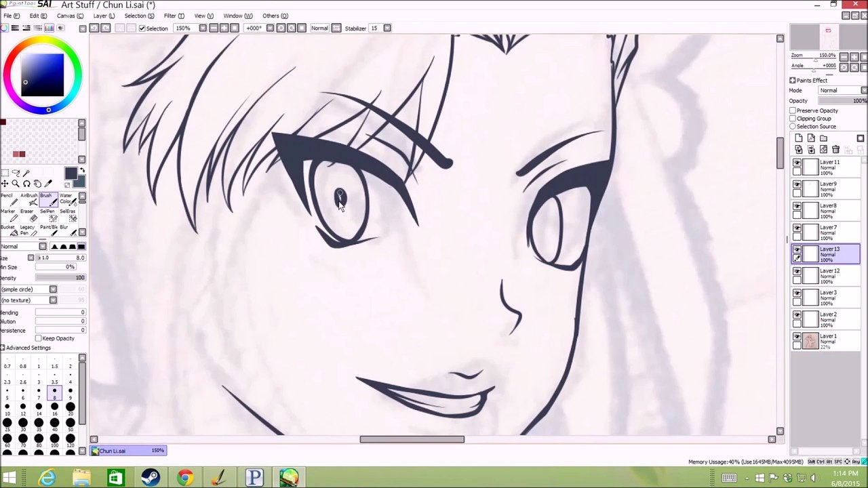Enable Keep Opacity checkbox

point(38,338)
